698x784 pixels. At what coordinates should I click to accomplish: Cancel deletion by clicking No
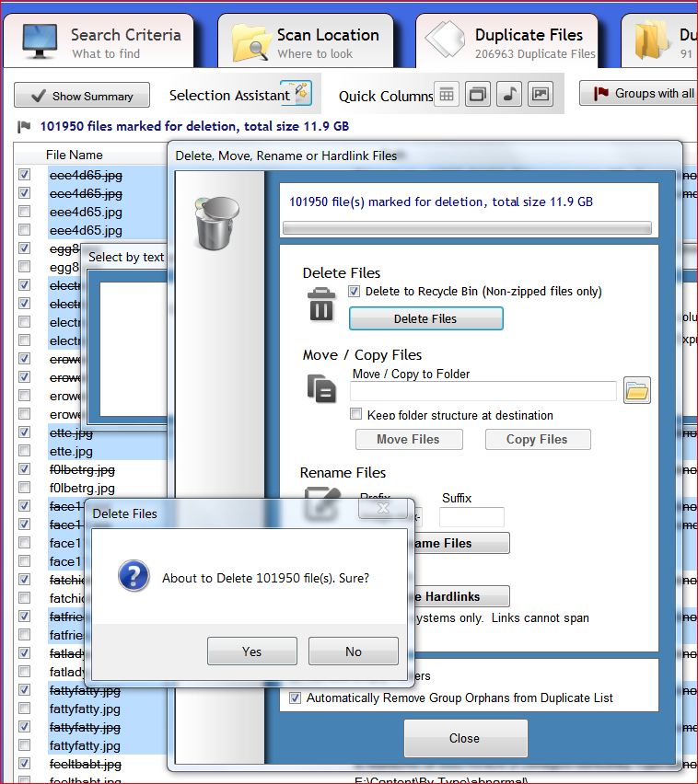(354, 651)
